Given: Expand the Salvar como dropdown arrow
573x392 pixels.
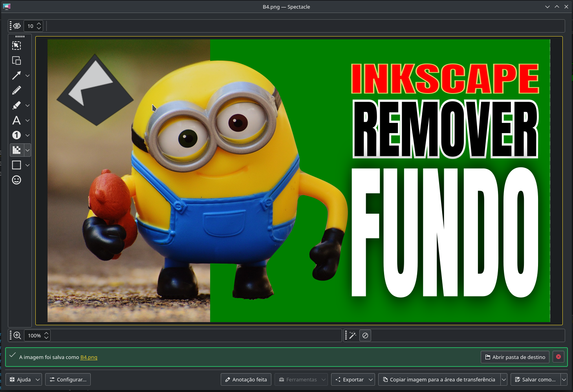Looking at the screenshot, I should [x=564, y=379].
